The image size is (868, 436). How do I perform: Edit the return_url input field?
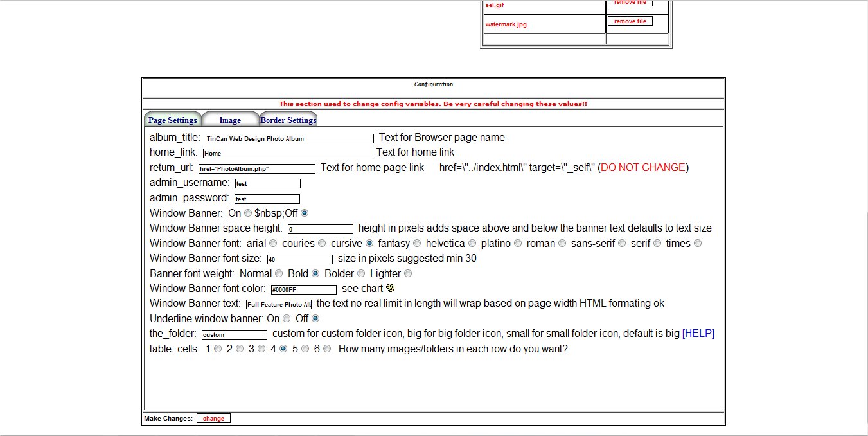256,168
